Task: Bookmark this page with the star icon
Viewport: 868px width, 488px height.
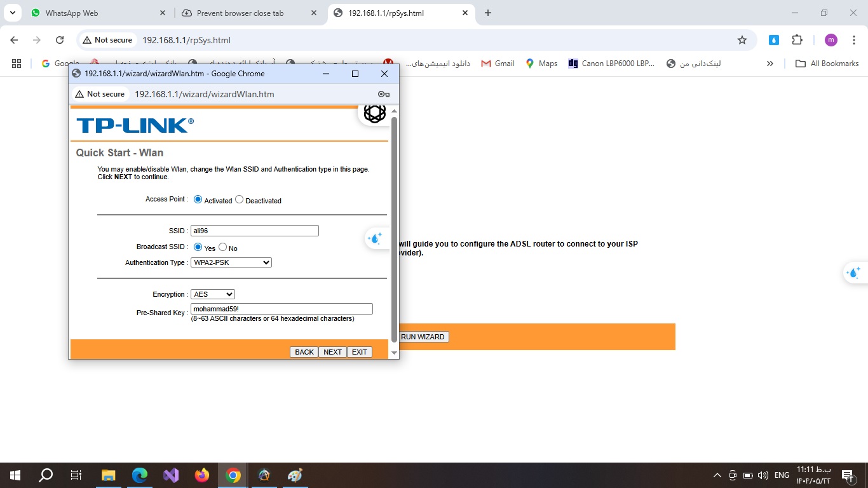Action: point(742,40)
